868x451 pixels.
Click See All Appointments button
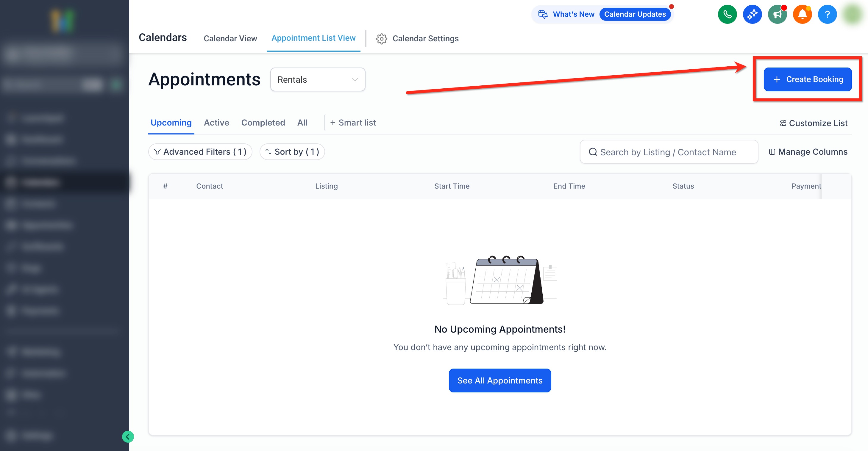click(500, 380)
